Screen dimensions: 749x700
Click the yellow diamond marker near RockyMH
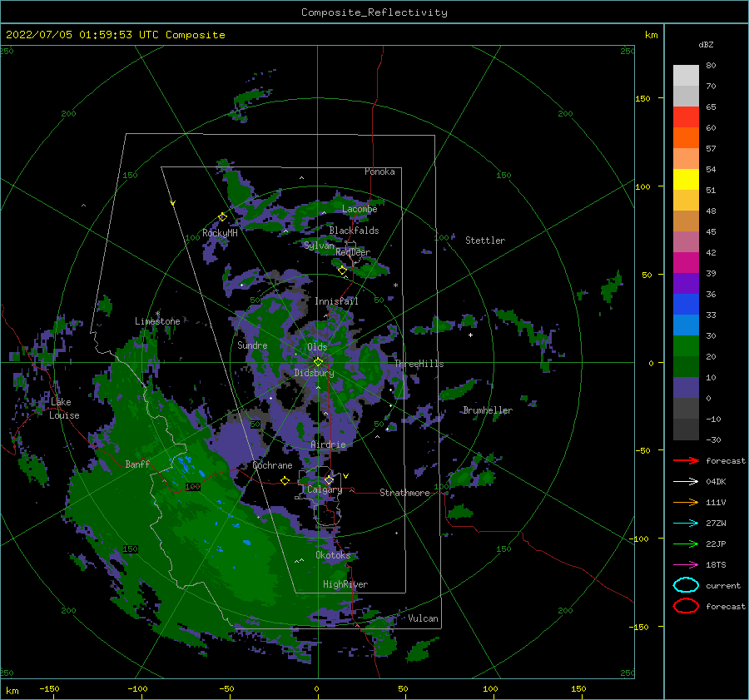pos(222,217)
